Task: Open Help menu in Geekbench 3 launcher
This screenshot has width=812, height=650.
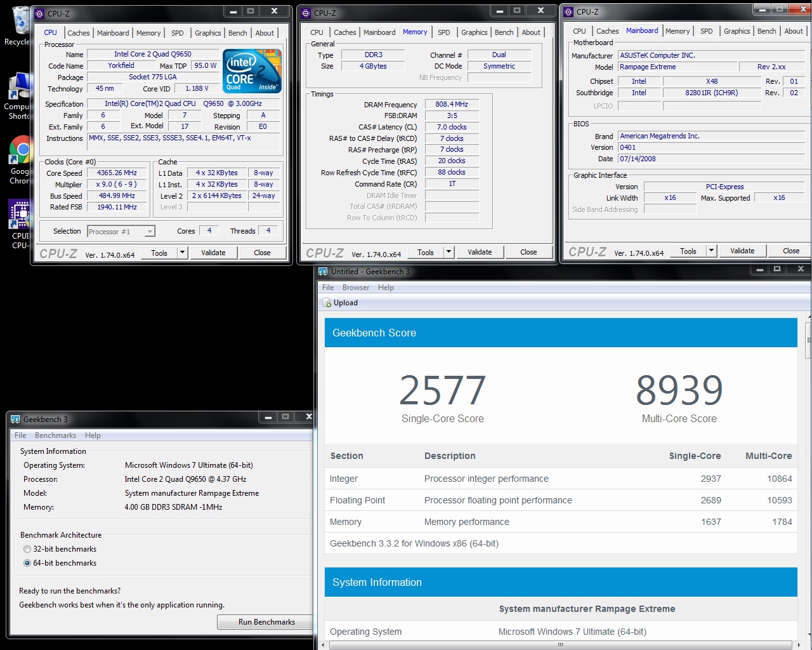Action: pyautogui.click(x=93, y=435)
